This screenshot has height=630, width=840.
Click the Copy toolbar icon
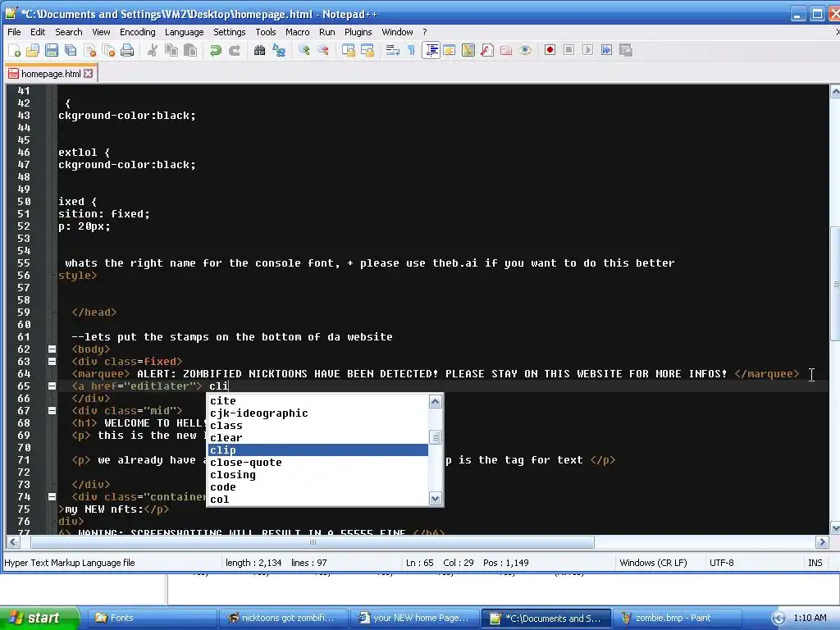tap(171, 50)
